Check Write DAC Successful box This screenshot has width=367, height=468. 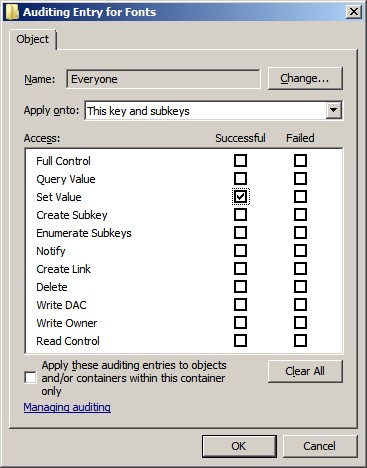tap(240, 305)
